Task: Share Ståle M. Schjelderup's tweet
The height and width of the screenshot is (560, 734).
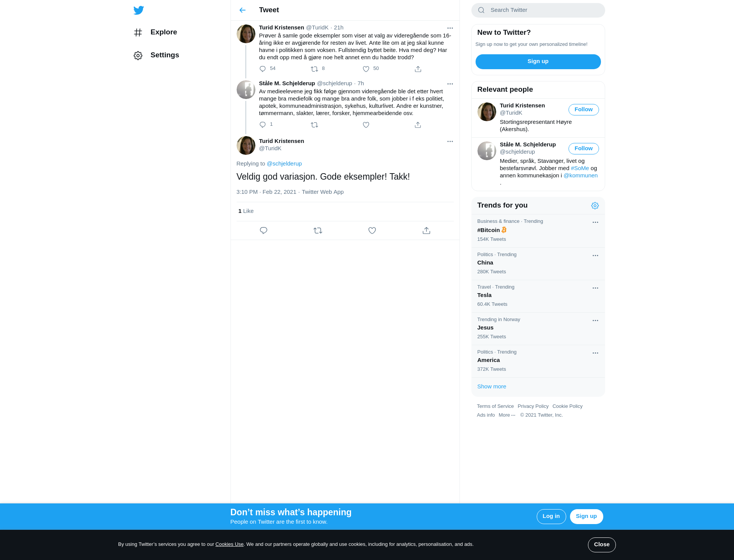Action: [x=418, y=125]
